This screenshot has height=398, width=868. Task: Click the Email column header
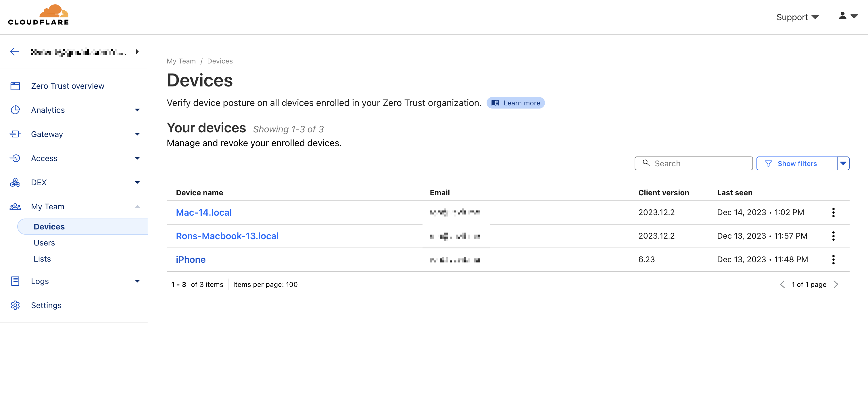tap(440, 193)
